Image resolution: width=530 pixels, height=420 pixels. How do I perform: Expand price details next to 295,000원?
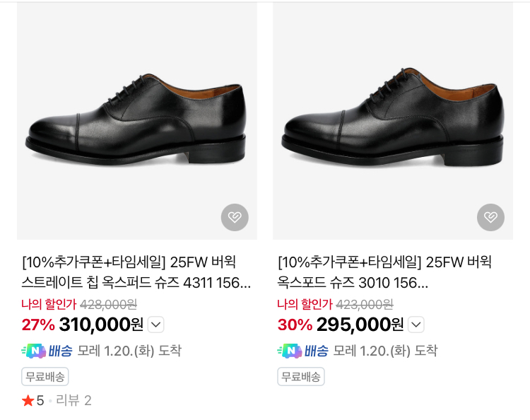coord(416,325)
